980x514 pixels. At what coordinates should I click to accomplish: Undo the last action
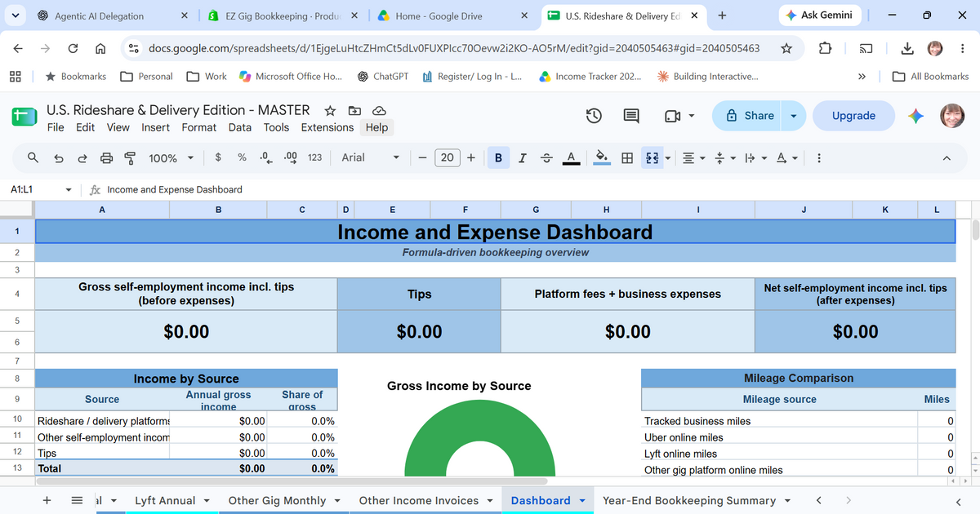[59, 158]
